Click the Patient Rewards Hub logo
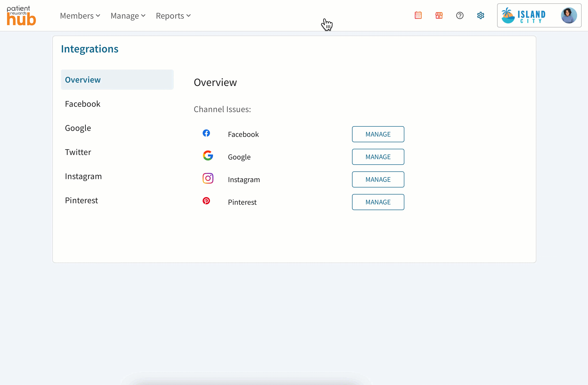 point(21,16)
